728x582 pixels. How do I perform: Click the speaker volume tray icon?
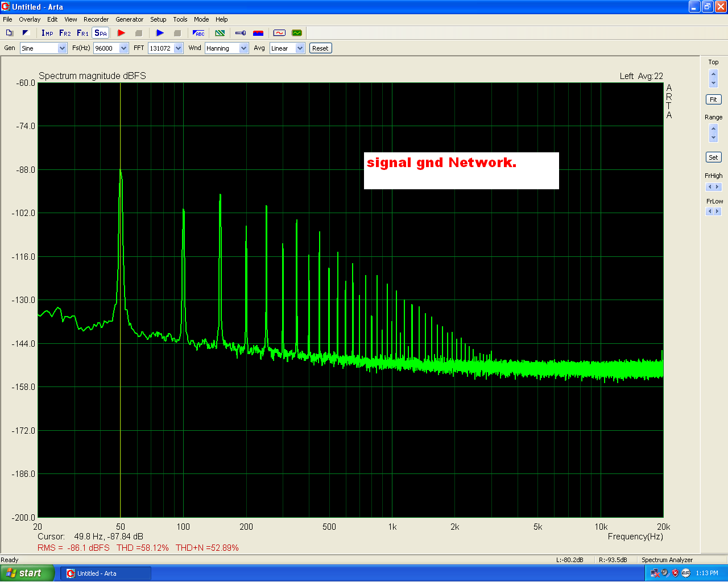pos(665,573)
